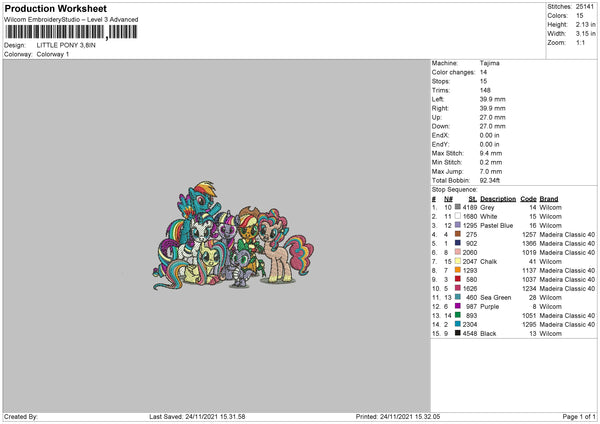This screenshot has width=600, height=424.
Task: Click the Trims value 148
Action: [x=485, y=90]
